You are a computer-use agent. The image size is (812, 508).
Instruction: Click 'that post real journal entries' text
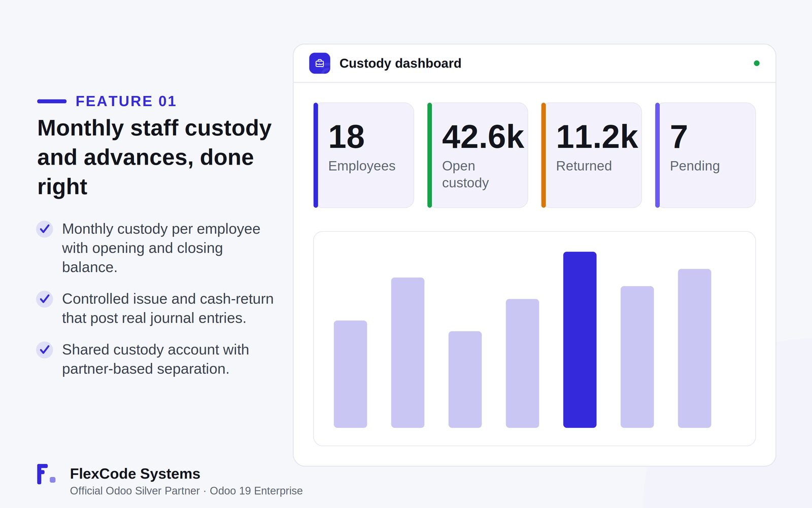point(154,319)
